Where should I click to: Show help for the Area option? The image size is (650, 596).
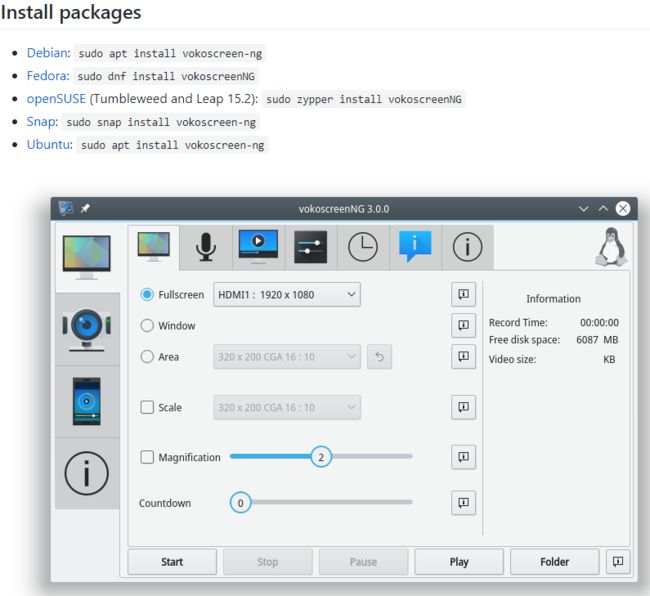[x=463, y=356]
